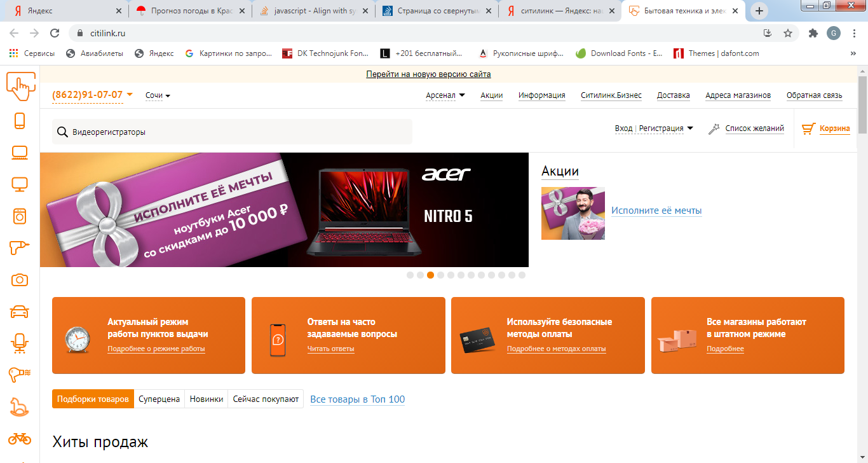Open the city selector Сочи
The width and height of the screenshot is (868, 463).
(158, 95)
